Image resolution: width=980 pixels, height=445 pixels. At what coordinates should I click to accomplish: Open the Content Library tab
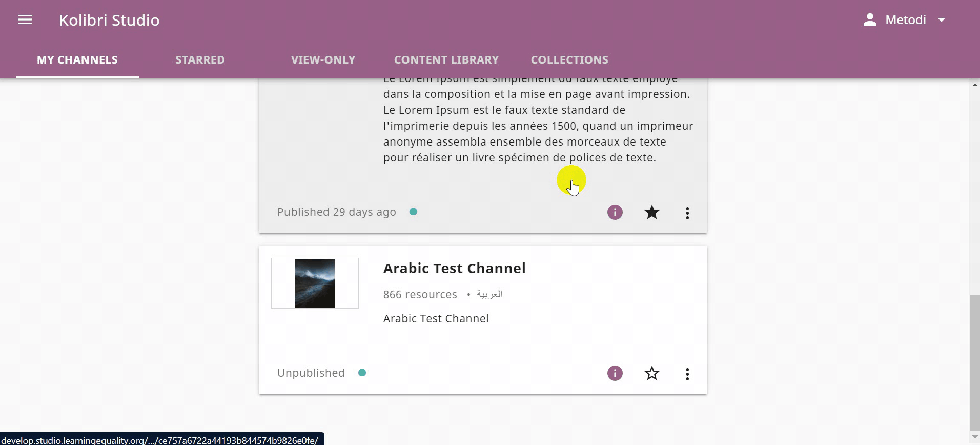[x=446, y=59]
